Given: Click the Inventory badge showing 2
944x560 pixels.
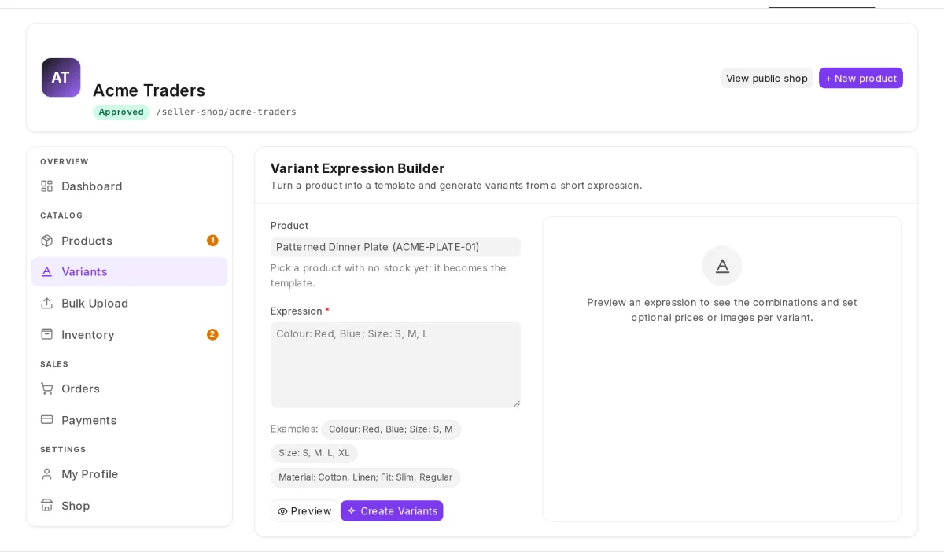Looking at the screenshot, I should [x=212, y=334].
